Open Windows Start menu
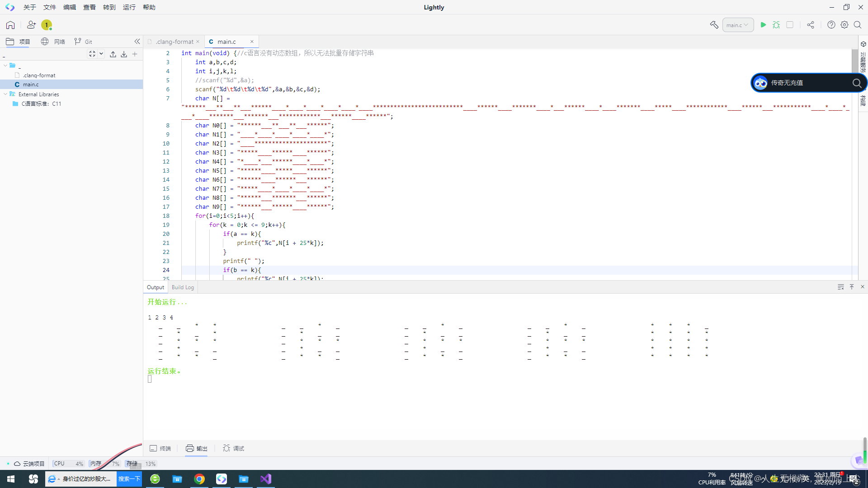Viewport: 868px width, 488px height. coord(11,479)
